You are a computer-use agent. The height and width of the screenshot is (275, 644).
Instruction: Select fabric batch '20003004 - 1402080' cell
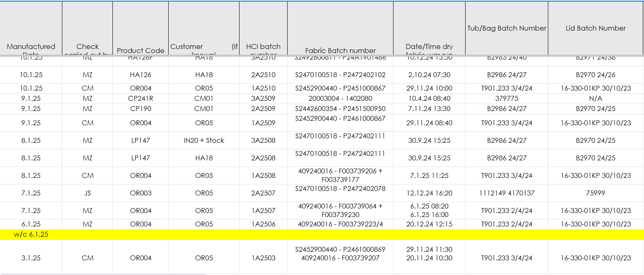(340, 98)
